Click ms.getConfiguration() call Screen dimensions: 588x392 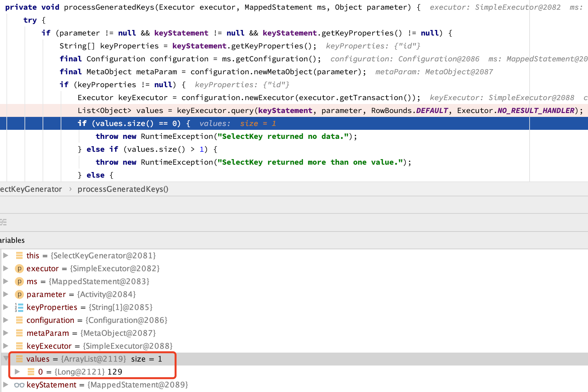(269, 59)
